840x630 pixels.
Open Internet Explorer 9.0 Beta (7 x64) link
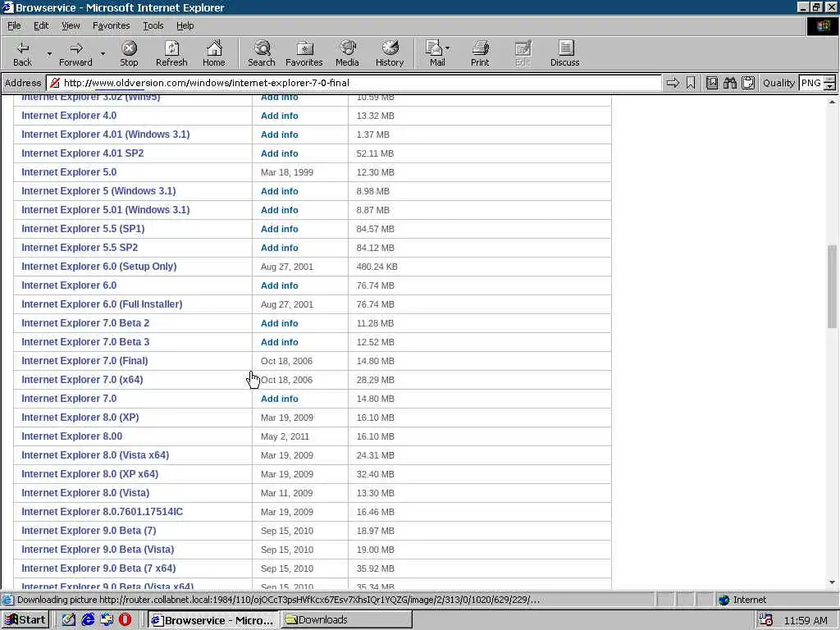click(x=98, y=568)
